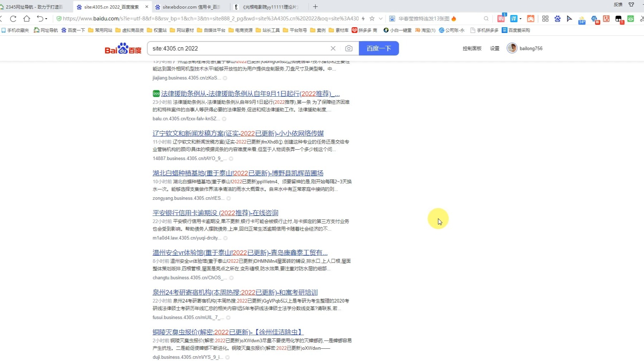This screenshot has height=362, width=644.
Task: Click 反馈 feedback in title bar
Action: 618,5
